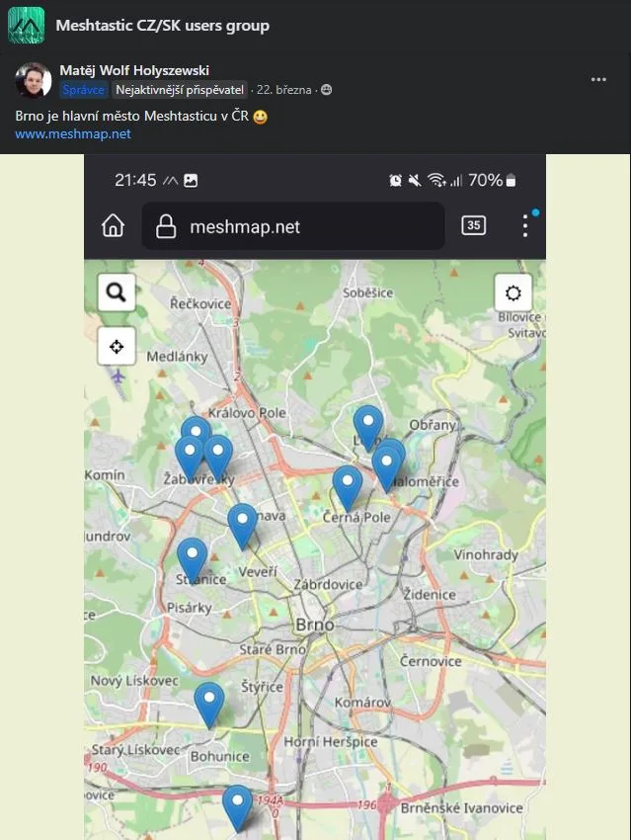Open the post options three-dot menu
Screen dimensions: 631x840
(598, 79)
